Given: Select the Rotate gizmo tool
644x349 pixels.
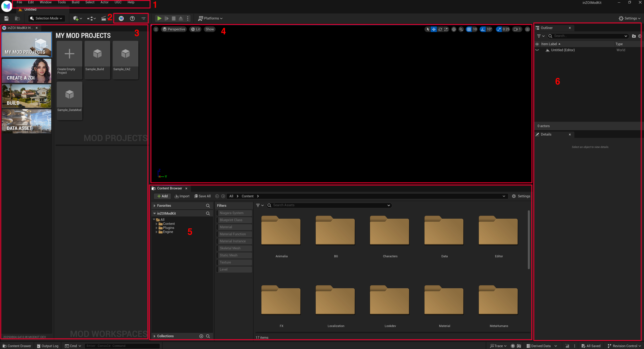Looking at the screenshot, I should coord(440,29).
